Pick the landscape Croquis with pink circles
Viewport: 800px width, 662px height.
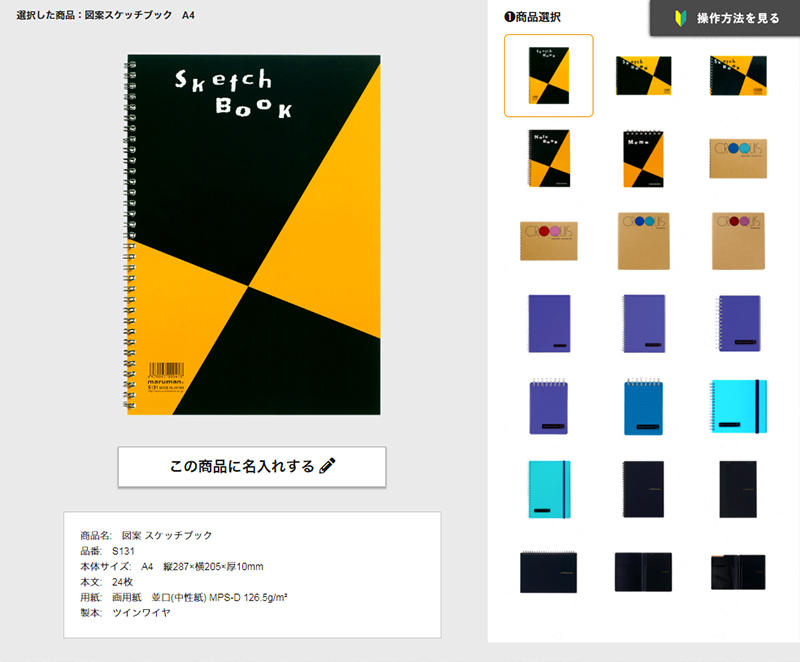548,240
